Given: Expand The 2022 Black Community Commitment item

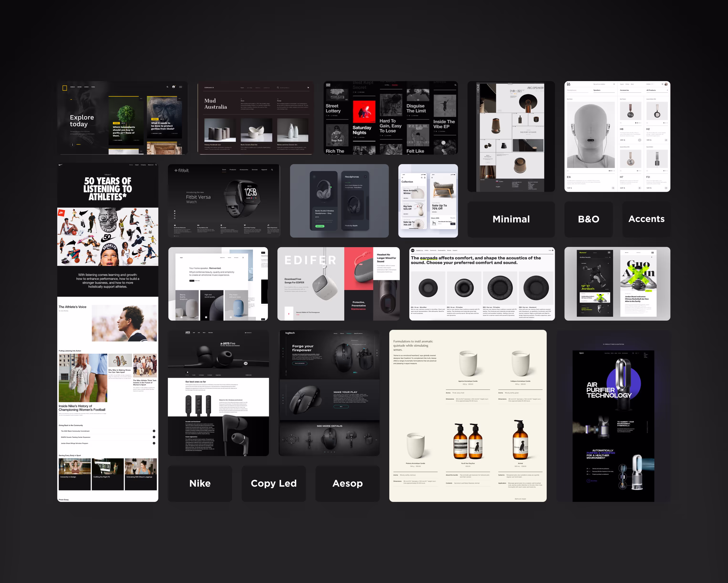Looking at the screenshot, I should coord(154,431).
